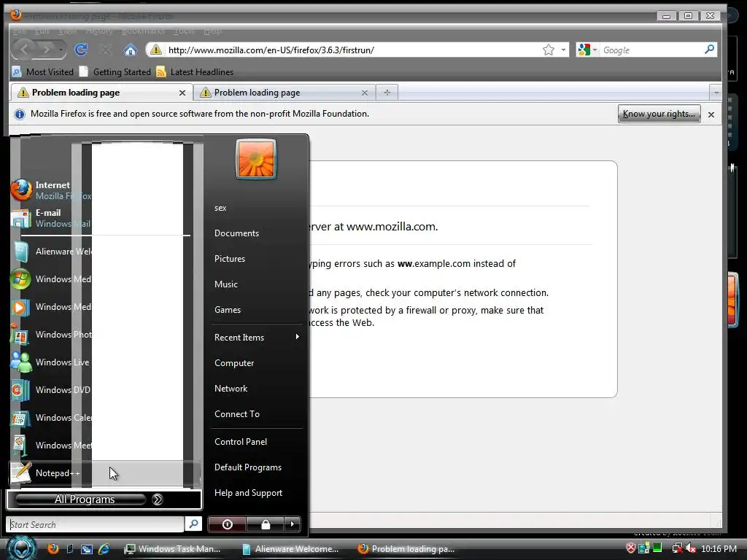This screenshot has height=560, width=747.
Task: Open Most Visited bookmarks folder
Action: 43,72
